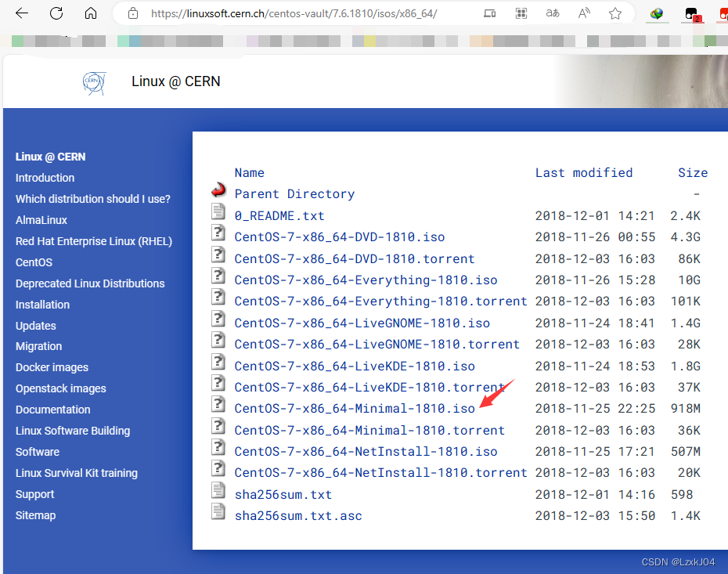Click the Parent Directory arrow icon
Screen dimensions: 728x574
[x=218, y=190]
